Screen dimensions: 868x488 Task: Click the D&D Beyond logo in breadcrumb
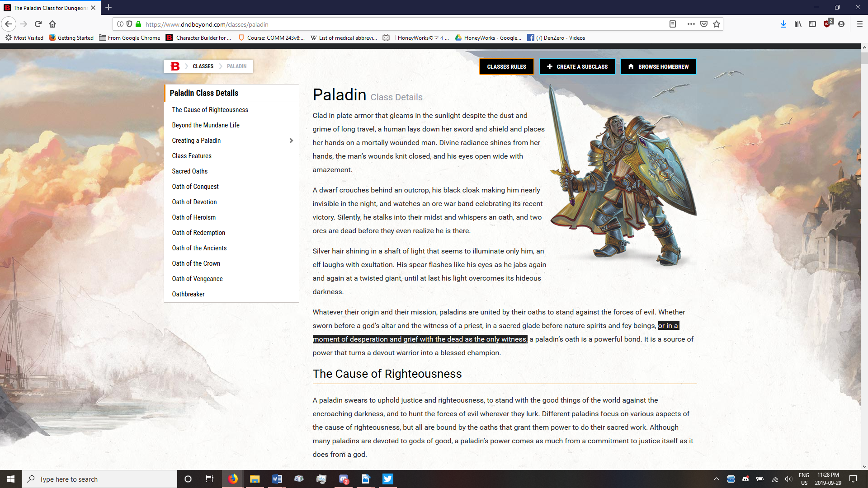point(175,66)
